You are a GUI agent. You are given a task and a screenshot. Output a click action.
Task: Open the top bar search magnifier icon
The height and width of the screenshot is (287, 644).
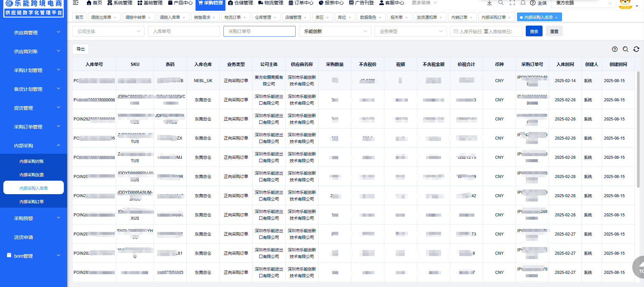tap(501, 3)
